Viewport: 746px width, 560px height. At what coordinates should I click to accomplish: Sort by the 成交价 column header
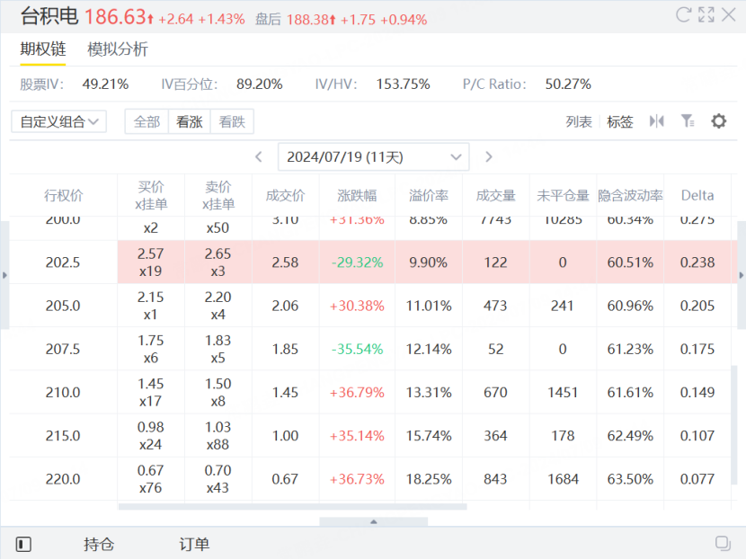pos(285,196)
